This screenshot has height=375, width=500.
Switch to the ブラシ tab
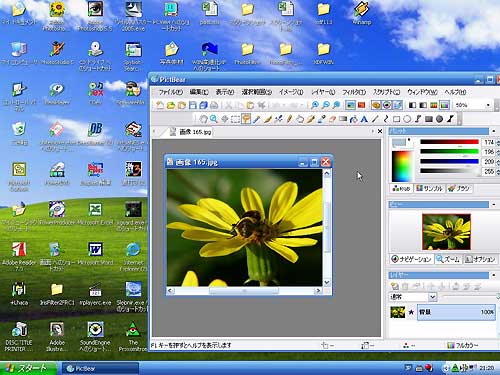click(x=459, y=188)
